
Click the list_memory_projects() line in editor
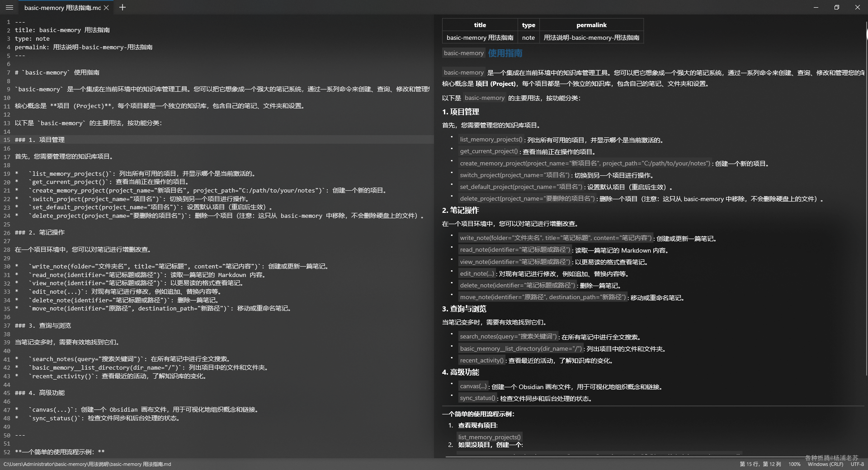pos(136,174)
